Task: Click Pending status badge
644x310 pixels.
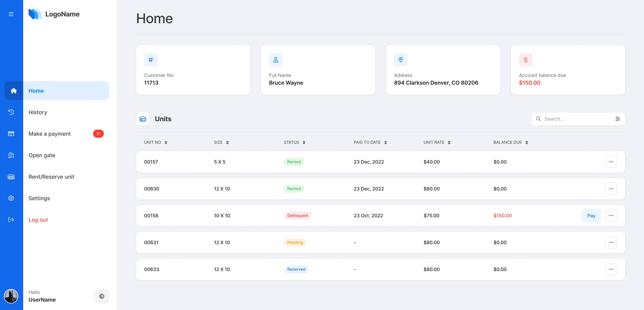Action: (295, 242)
